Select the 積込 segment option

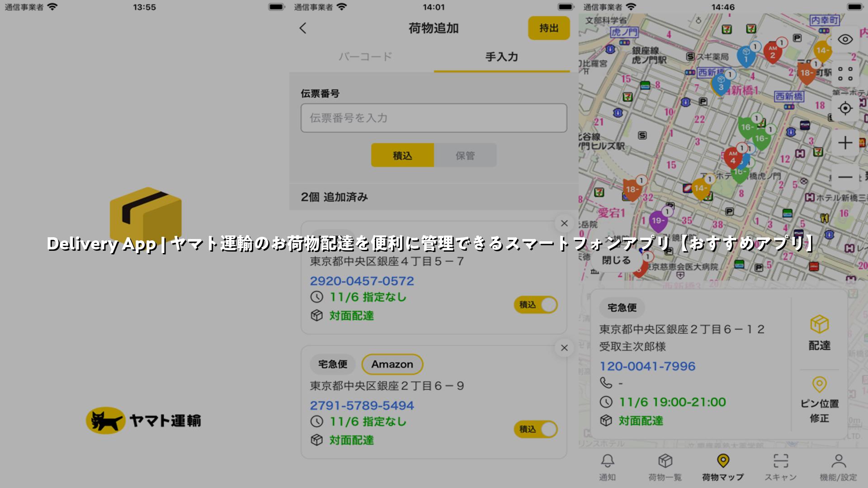point(402,155)
